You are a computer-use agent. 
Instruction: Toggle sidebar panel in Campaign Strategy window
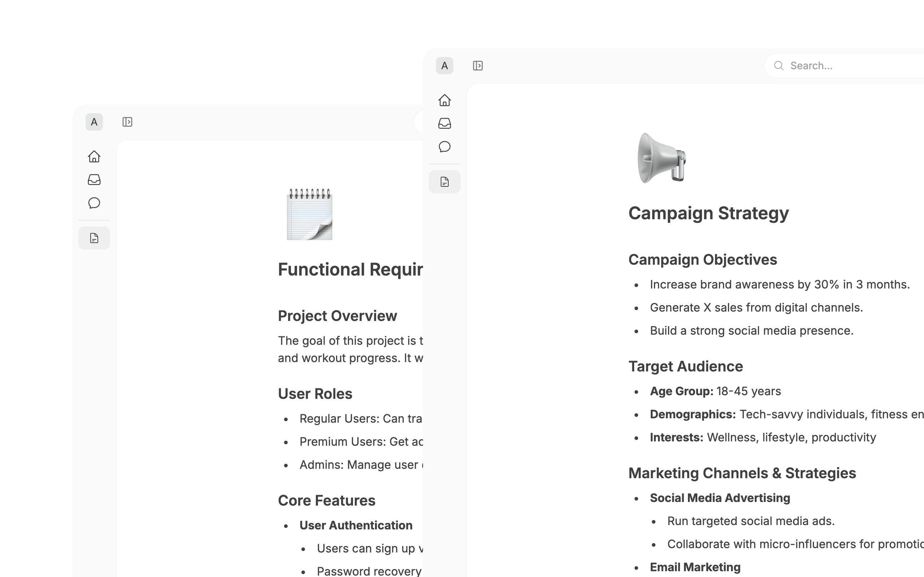[x=478, y=66]
